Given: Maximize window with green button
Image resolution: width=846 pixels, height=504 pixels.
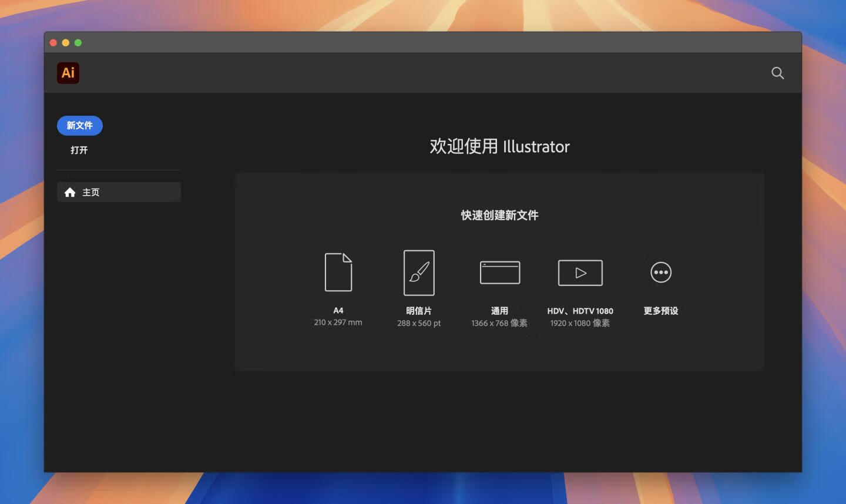Looking at the screenshot, I should pyautogui.click(x=78, y=43).
